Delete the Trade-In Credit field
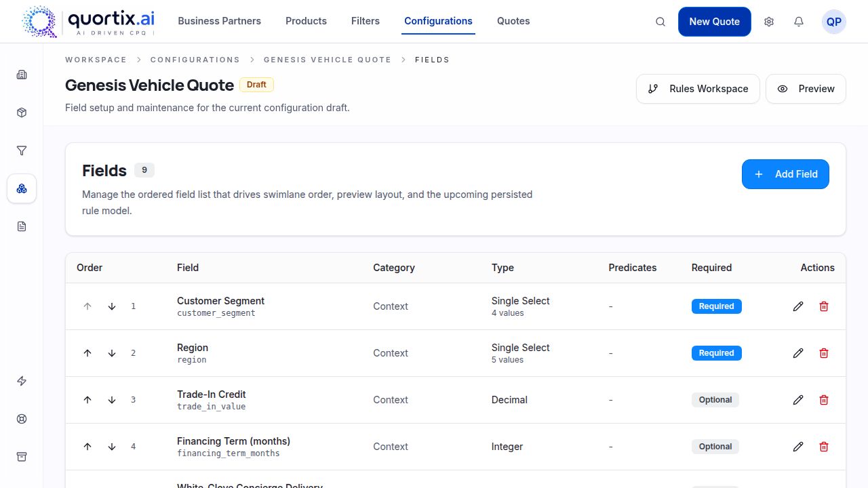The width and height of the screenshot is (868, 488). tap(824, 400)
